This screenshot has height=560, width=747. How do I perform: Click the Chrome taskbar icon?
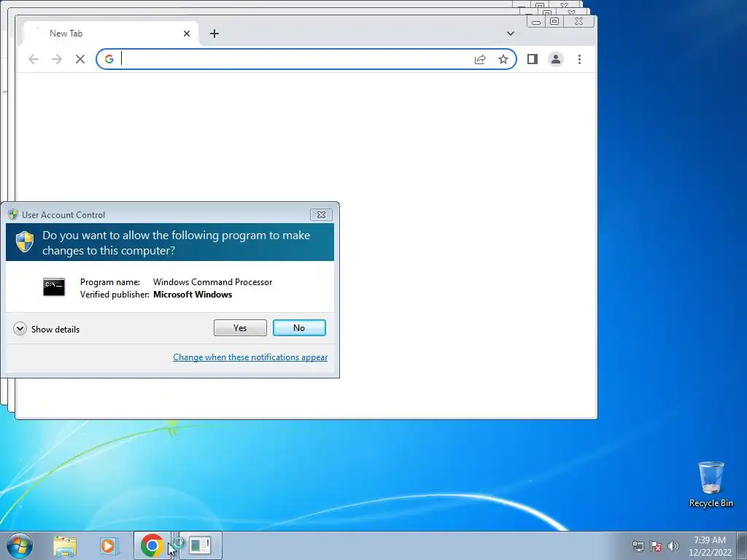(x=152, y=545)
